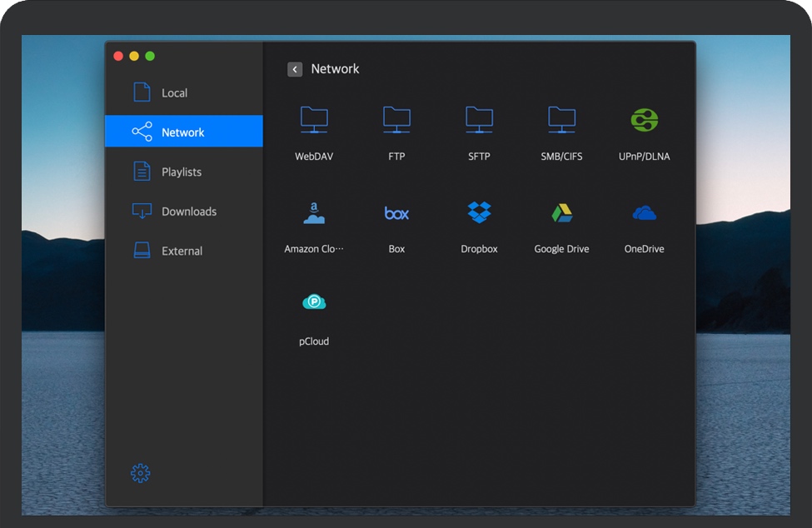Open settings via the gear icon
812x528 pixels.
coord(139,472)
